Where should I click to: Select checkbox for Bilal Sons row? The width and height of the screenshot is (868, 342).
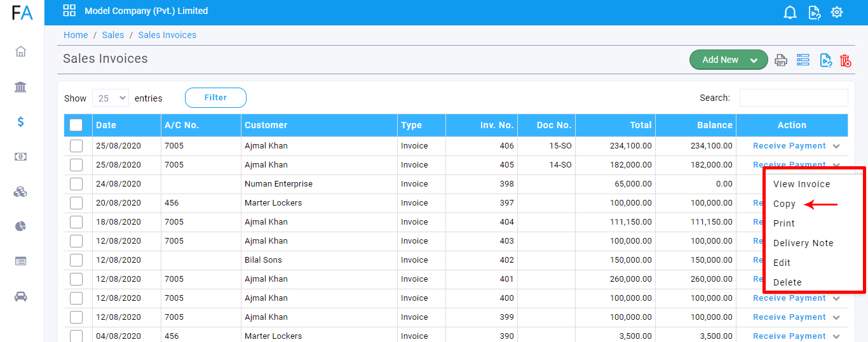coord(76,260)
